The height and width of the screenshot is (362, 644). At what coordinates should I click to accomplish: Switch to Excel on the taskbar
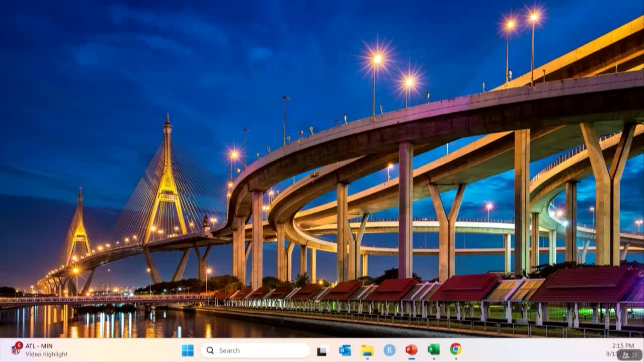tap(434, 350)
